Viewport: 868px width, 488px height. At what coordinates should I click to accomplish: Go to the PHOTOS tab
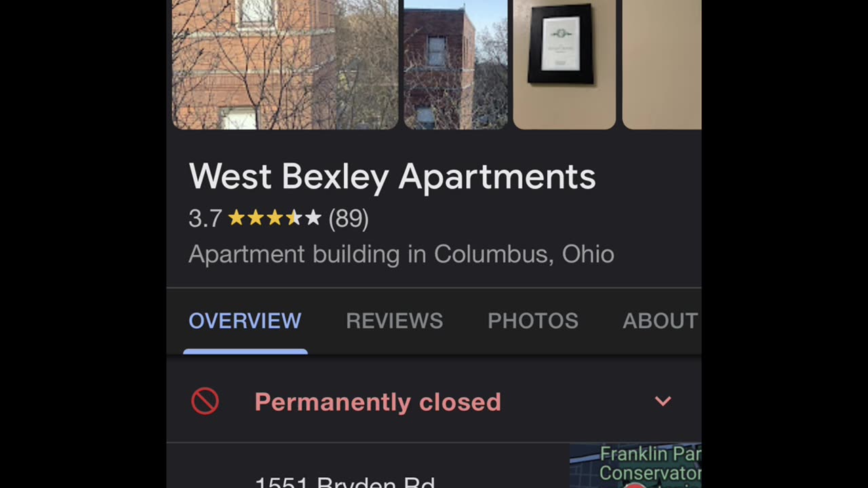[533, 321]
